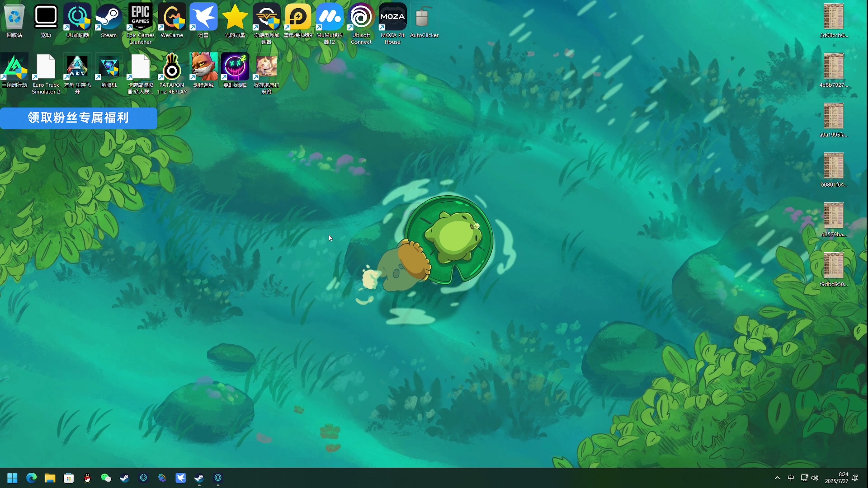
Task: Select the 三角洲行动 game shortcut
Action: (x=14, y=71)
